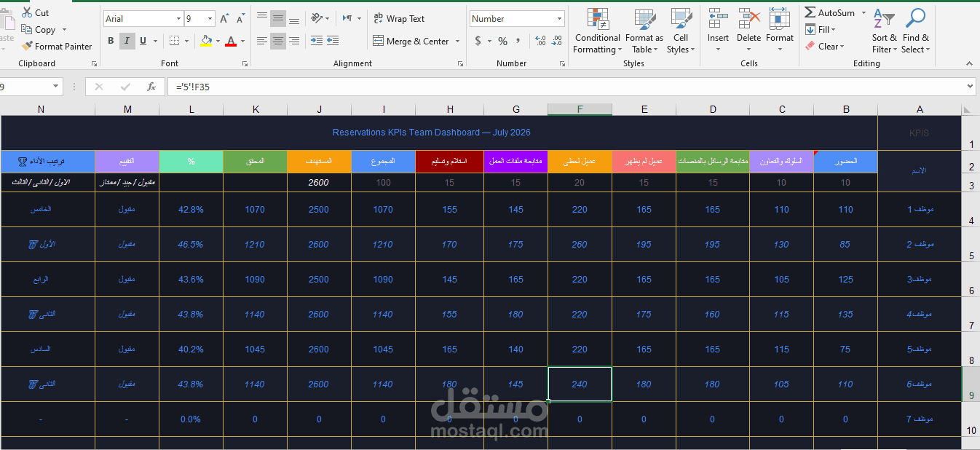Click Delete cells button
The image size is (980, 450).
click(748, 31)
